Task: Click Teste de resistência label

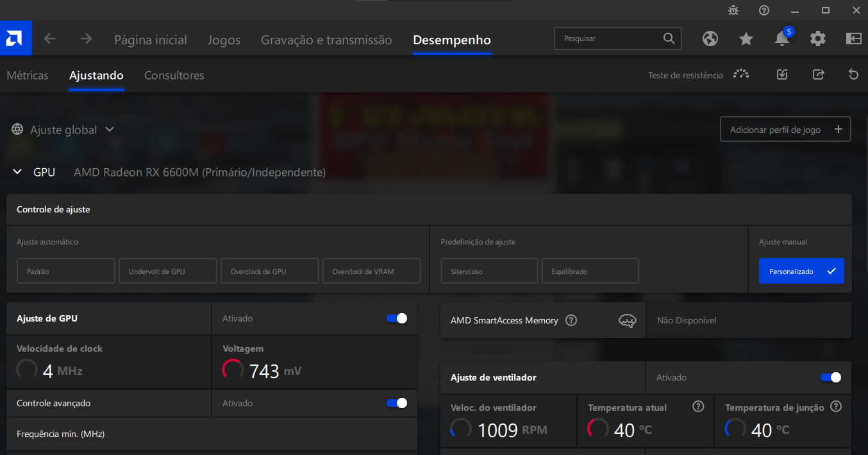Action: click(x=685, y=75)
